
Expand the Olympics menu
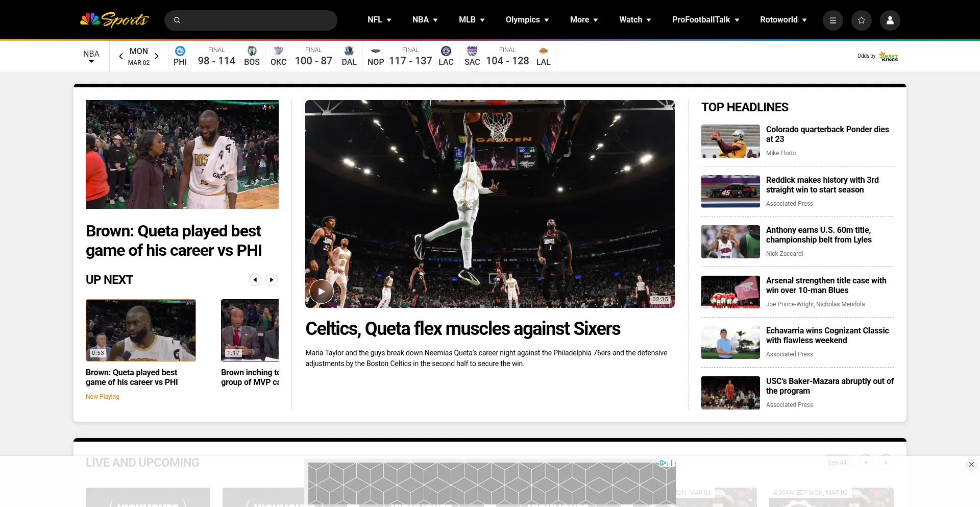tap(527, 20)
